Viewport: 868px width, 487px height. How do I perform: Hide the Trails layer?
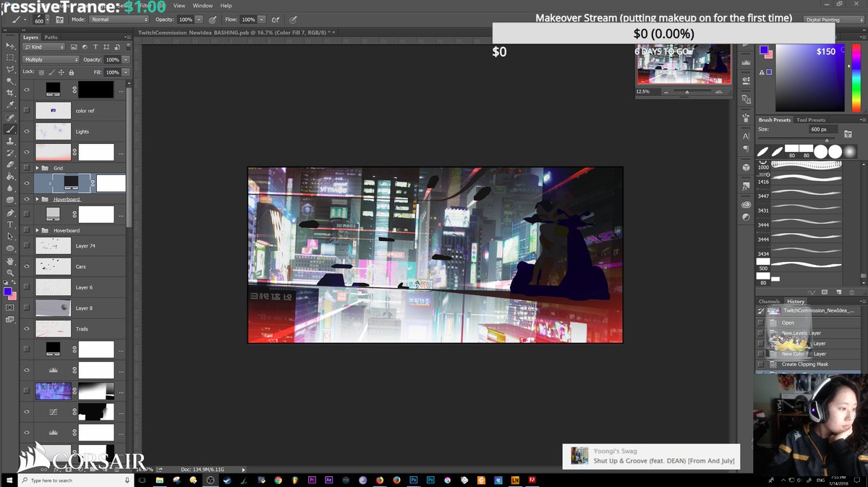[x=27, y=329]
